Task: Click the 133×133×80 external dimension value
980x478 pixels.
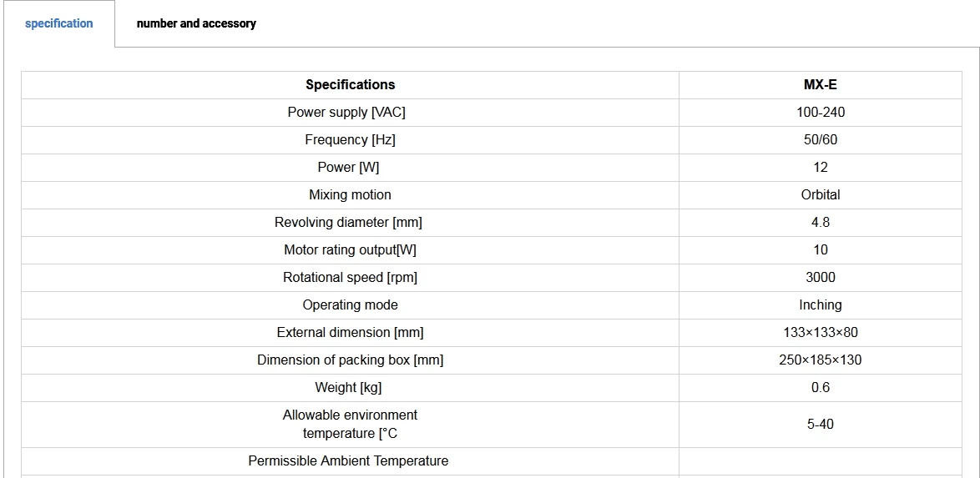Action: (820, 332)
